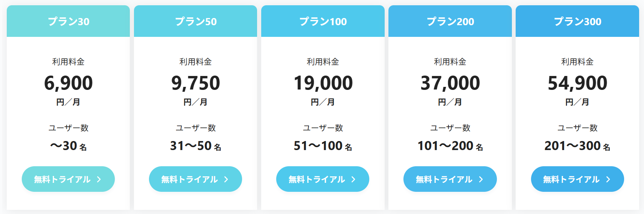
Task: Click chevron arrow on プラン100 trial button
Action: [x=354, y=179]
